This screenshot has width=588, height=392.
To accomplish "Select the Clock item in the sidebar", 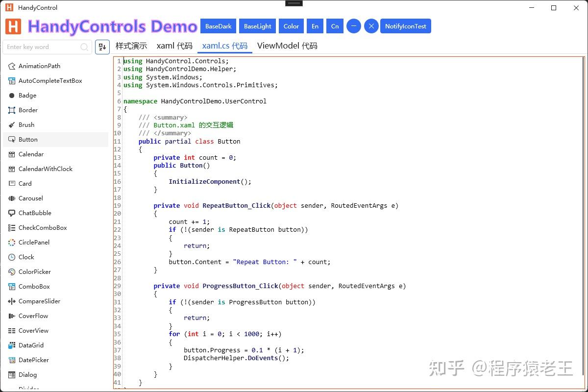I will [x=25, y=257].
